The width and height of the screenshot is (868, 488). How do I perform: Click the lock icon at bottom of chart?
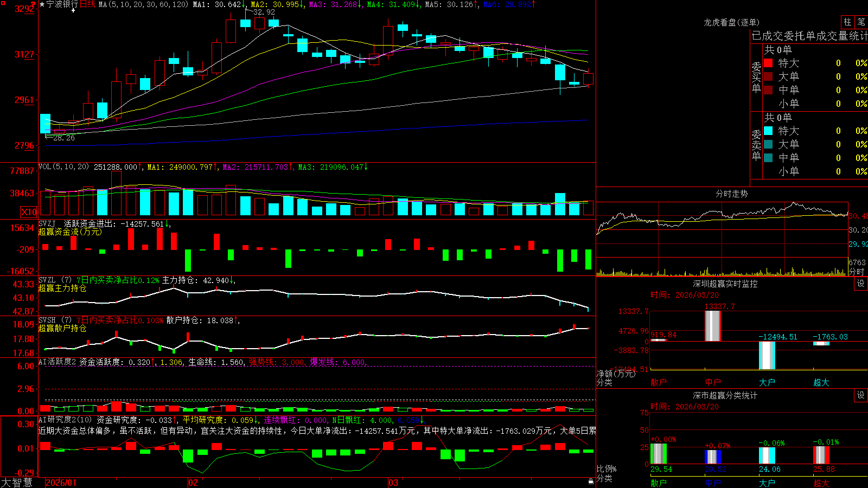(x=591, y=481)
